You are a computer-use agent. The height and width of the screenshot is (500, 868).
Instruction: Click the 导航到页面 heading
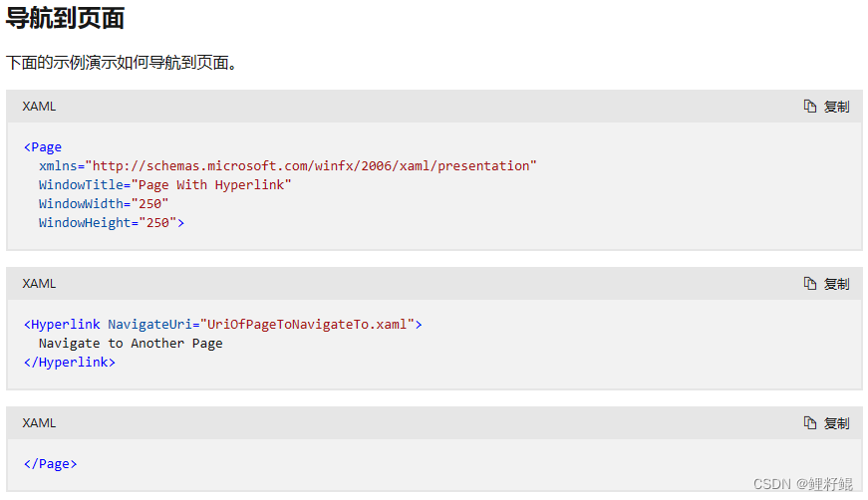66,18
